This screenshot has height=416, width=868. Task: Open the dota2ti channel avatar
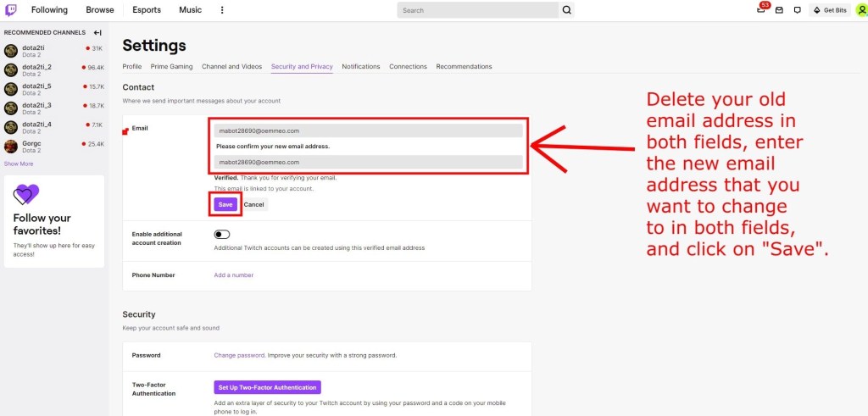click(x=11, y=51)
